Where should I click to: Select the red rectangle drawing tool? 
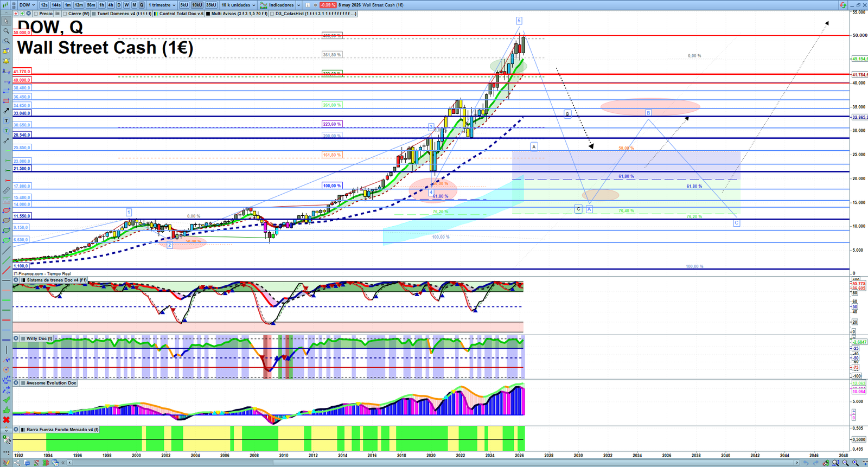(x=6, y=101)
